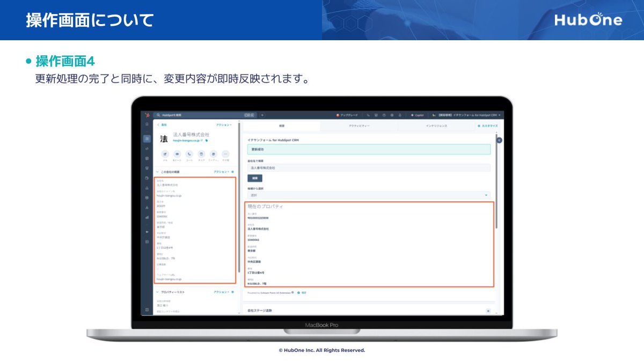Image resolution: width=644 pixels, height=362 pixels.
Task: Click the task action icon under company name
Action: point(201,154)
